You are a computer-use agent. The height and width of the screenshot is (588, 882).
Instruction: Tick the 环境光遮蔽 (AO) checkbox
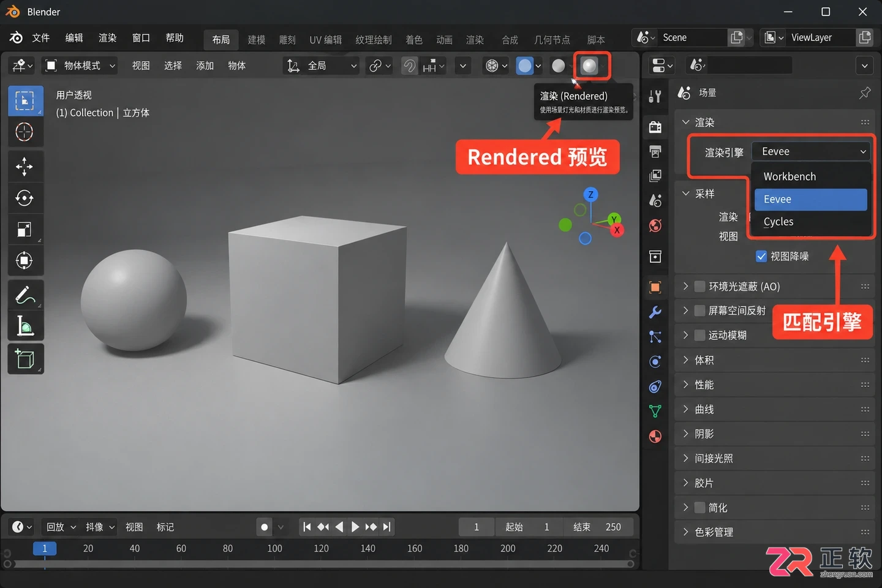click(699, 286)
